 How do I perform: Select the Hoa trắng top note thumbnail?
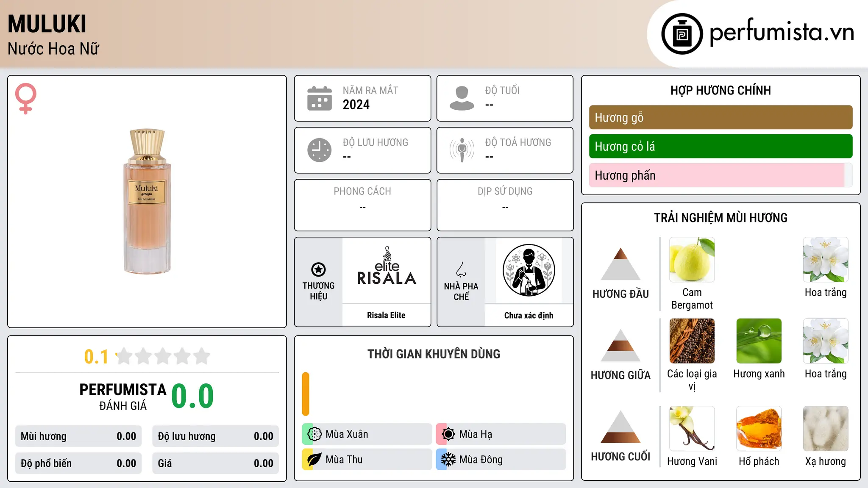point(826,260)
